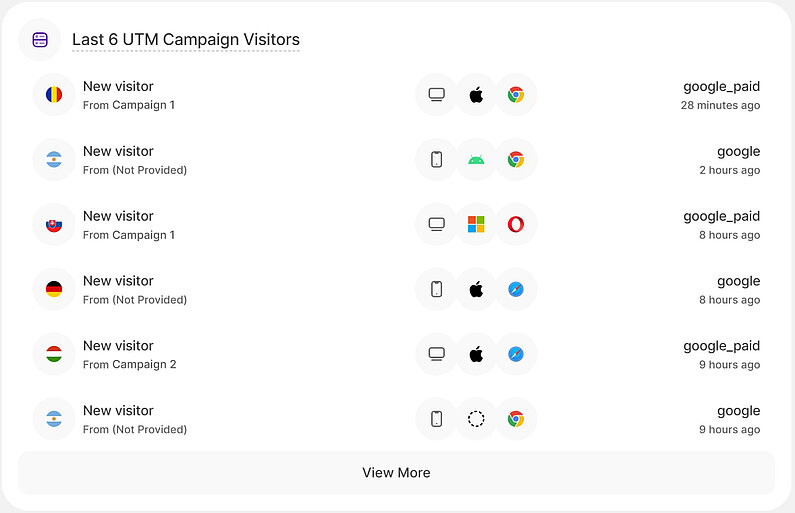Click Safari browser icon in Germany row

click(515, 290)
